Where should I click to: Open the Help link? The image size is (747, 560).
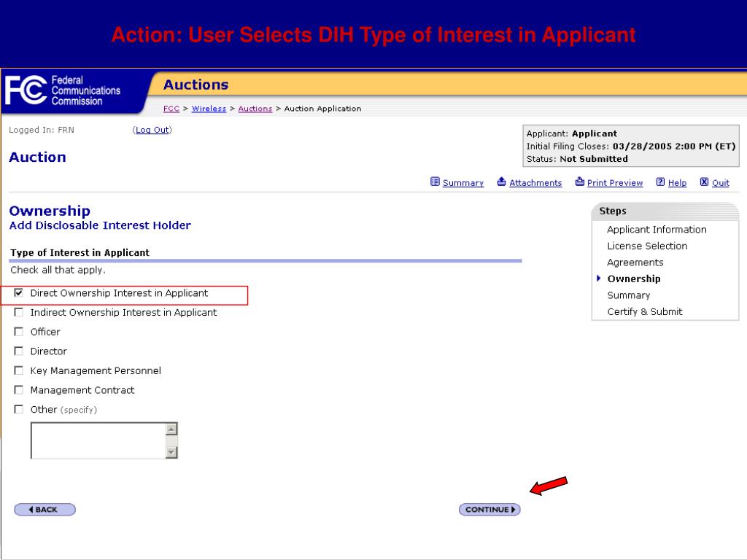677,183
